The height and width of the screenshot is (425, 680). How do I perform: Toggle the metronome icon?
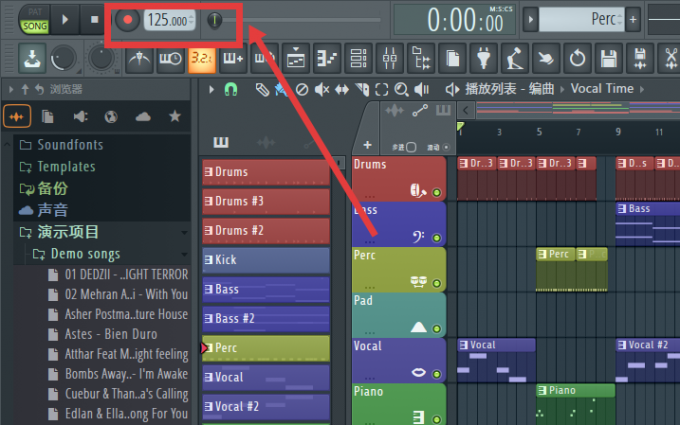(x=139, y=58)
